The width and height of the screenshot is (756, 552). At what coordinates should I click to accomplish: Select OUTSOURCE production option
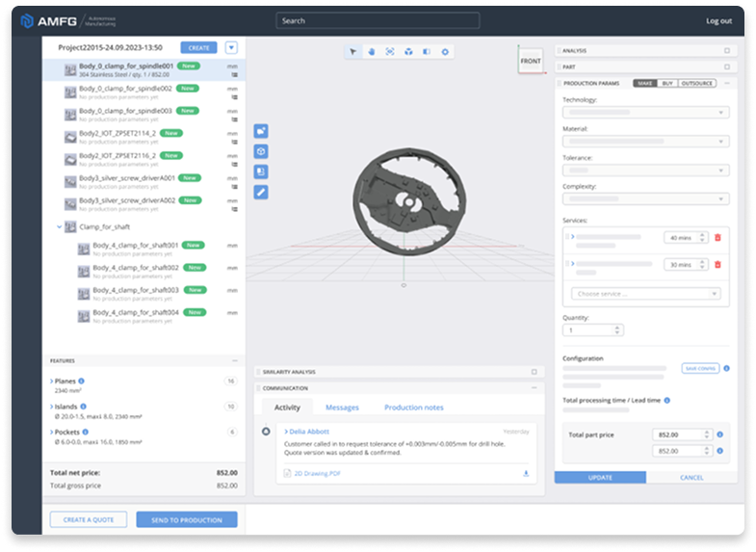696,84
